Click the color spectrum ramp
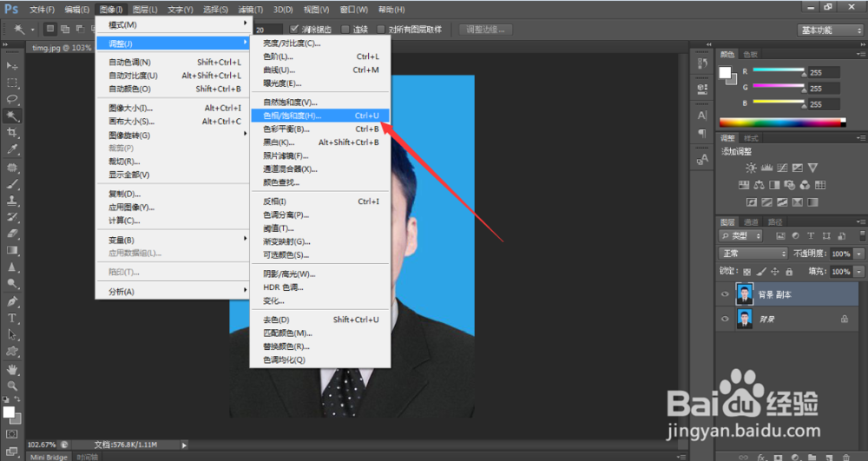The width and height of the screenshot is (868, 461). click(x=782, y=122)
